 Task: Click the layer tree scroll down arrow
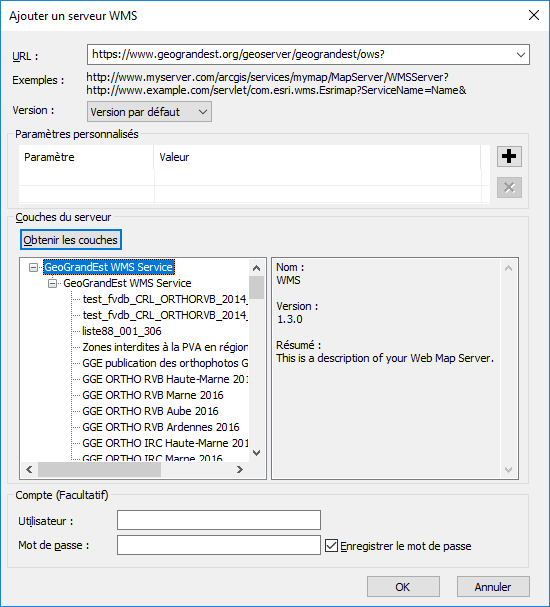click(256, 453)
